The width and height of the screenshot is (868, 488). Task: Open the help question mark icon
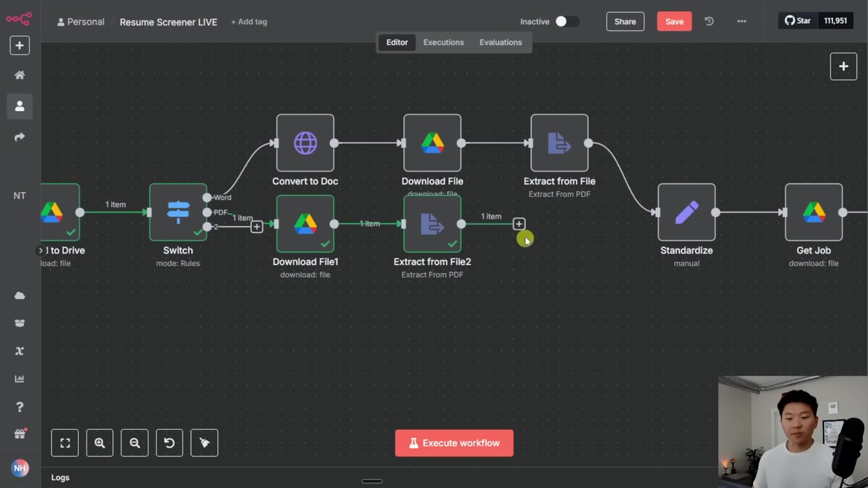point(19,407)
